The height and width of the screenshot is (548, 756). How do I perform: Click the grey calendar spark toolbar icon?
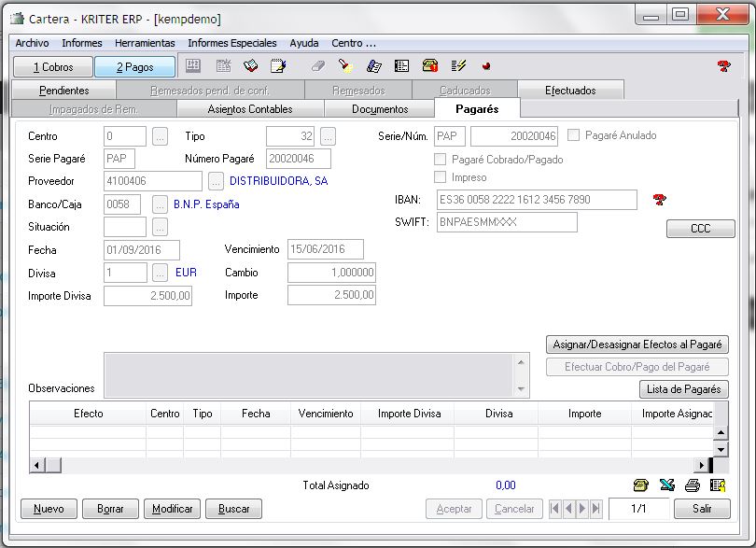pos(223,65)
